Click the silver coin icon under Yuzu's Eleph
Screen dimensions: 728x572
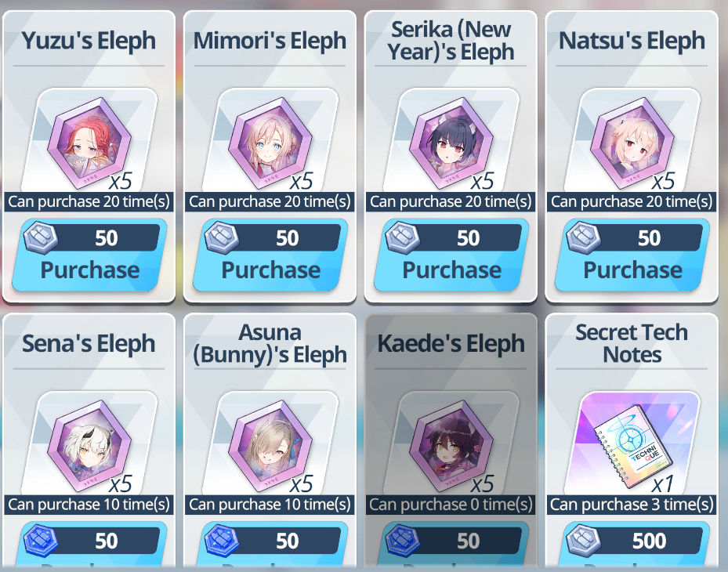click(x=41, y=237)
